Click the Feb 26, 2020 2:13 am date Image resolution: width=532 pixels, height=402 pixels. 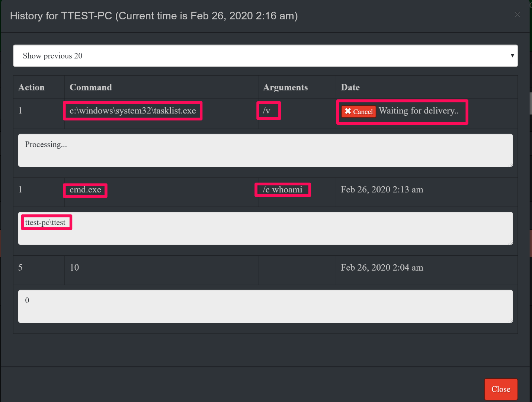pos(382,190)
